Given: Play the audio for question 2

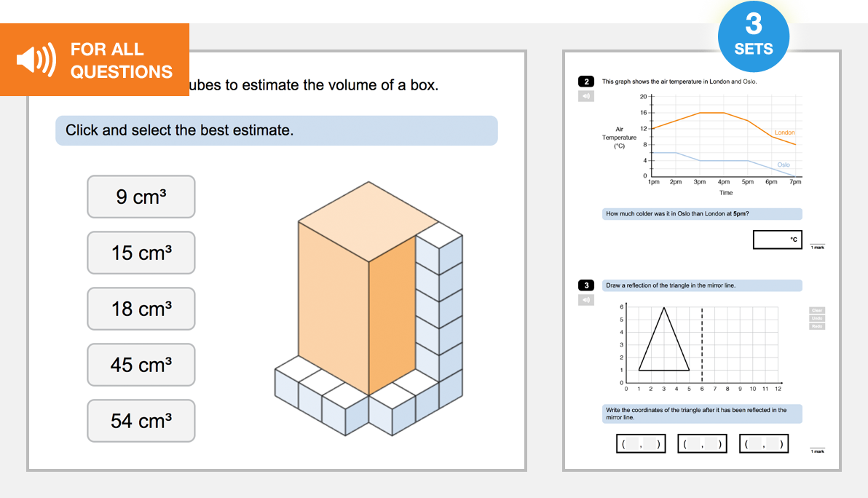Looking at the screenshot, I should point(586,95).
